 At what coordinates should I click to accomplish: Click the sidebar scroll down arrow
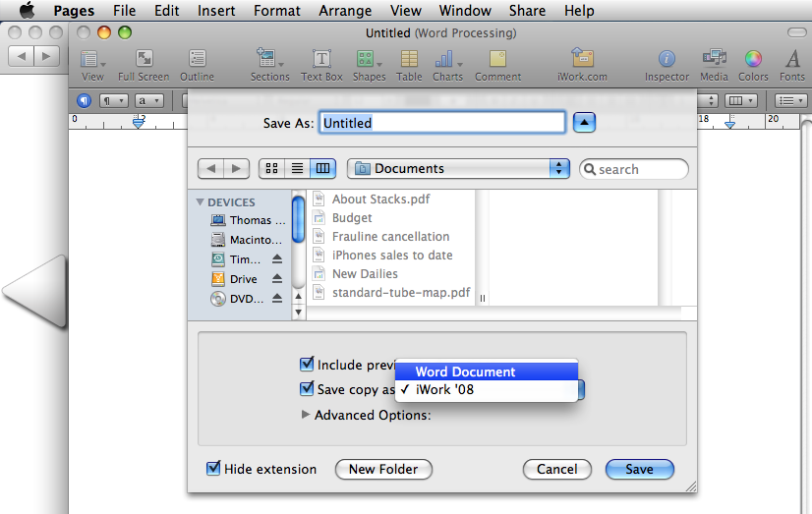(298, 313)
